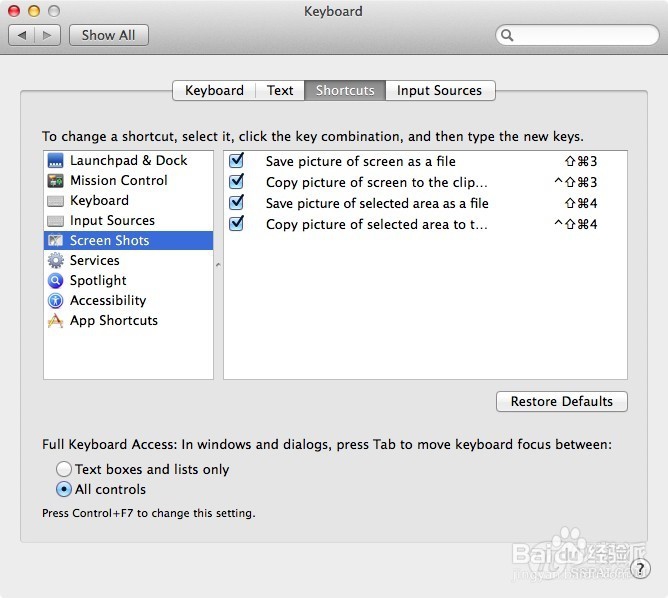Select App Shortcuts in the category list

(x=128, y=320)
